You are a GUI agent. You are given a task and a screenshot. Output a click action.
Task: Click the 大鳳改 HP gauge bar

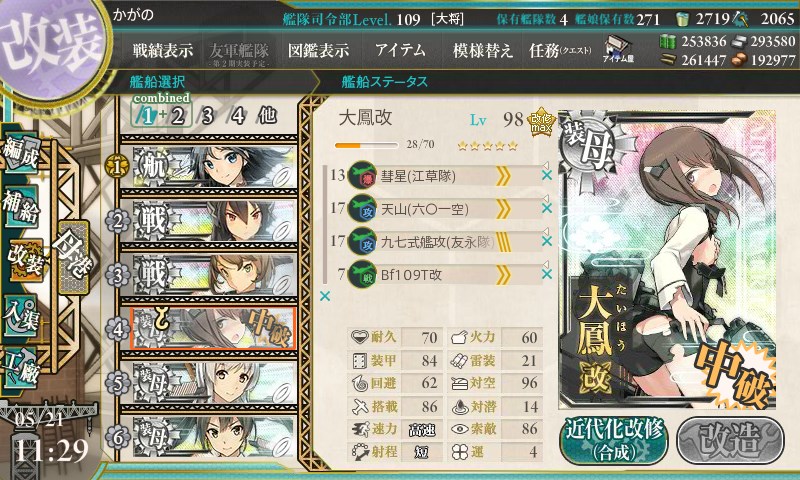pyautogui.click(x=366, y=145)
